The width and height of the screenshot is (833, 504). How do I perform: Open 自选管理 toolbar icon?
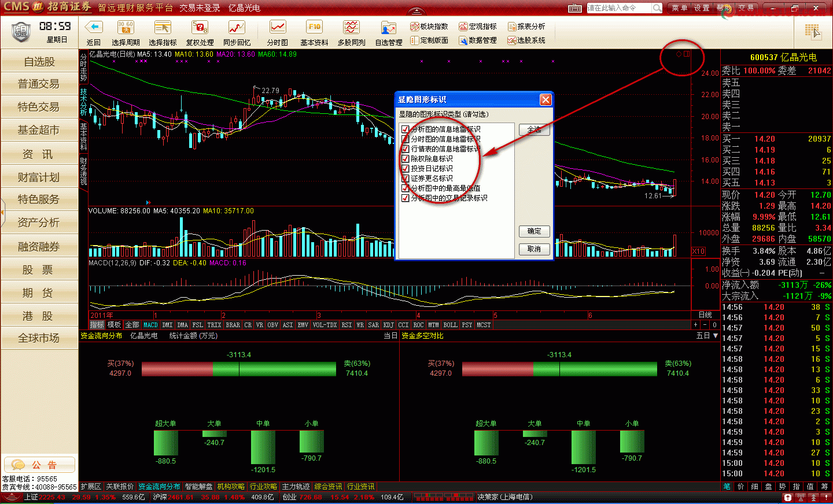[388, 27]
